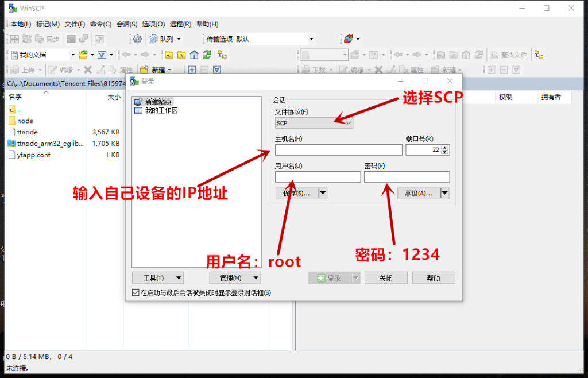Click the 关闭 button in login dialog

[x=386, y=278]
